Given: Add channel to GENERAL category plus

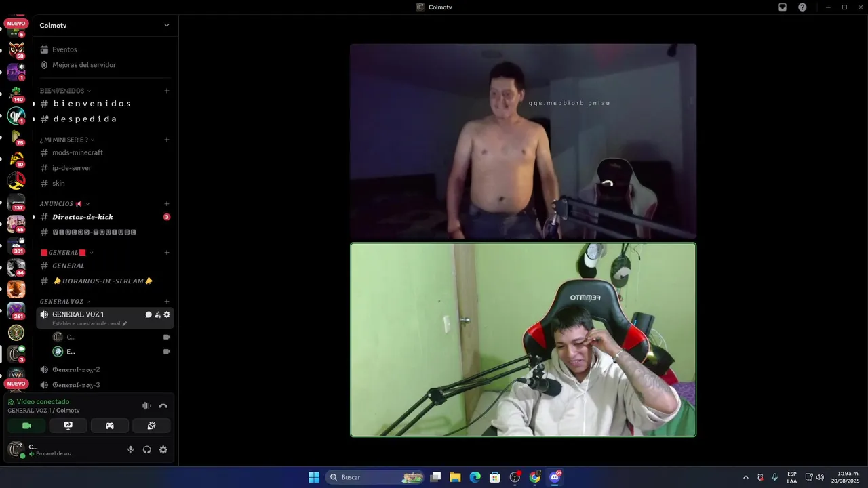Looking at the screenshot, I should [x=167, y=253].
